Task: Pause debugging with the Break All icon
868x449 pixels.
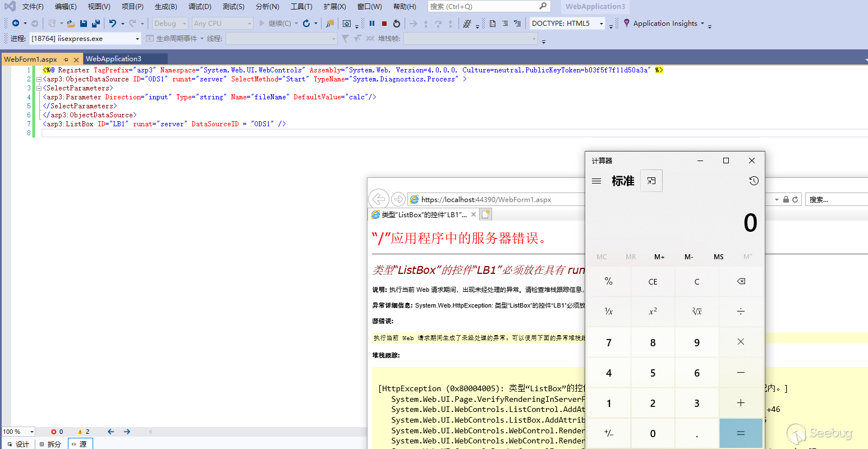Action: [372, 24]
